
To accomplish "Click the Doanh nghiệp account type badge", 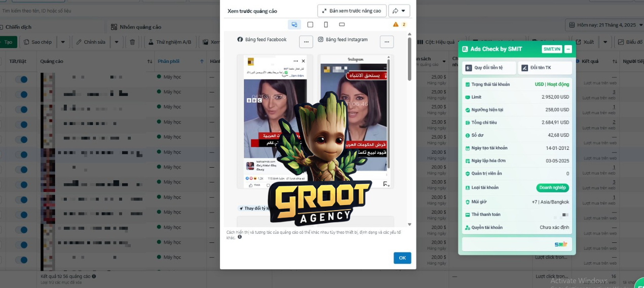I will 552,188.
